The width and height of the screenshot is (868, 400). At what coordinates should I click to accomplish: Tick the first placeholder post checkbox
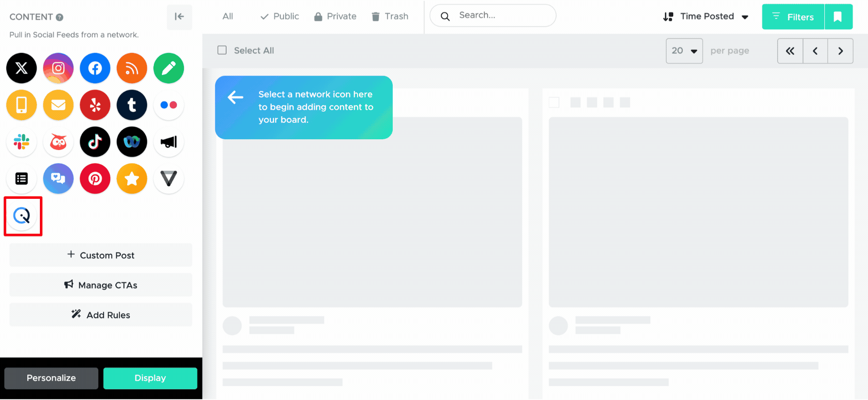pos(554,102)
